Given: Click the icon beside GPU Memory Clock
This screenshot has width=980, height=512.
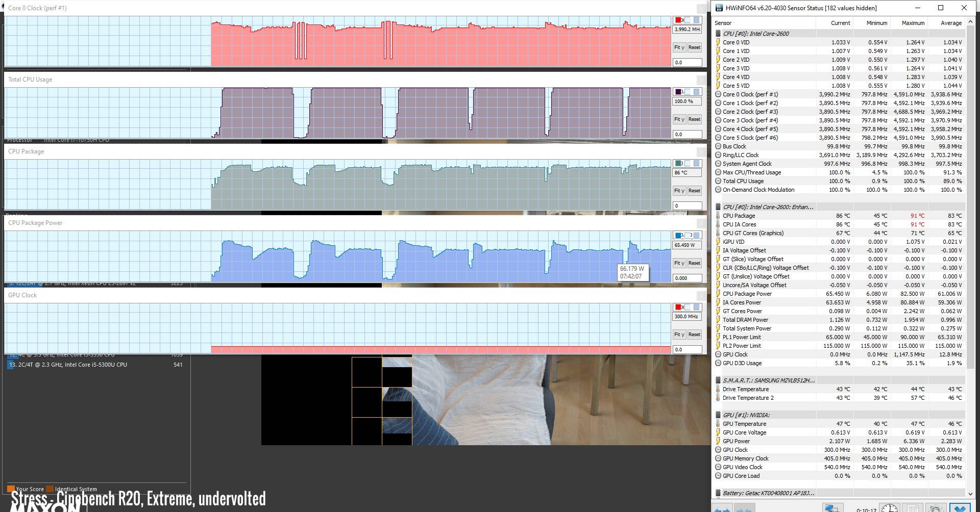Looking at the screenshot, I should [x=718, y=458].
